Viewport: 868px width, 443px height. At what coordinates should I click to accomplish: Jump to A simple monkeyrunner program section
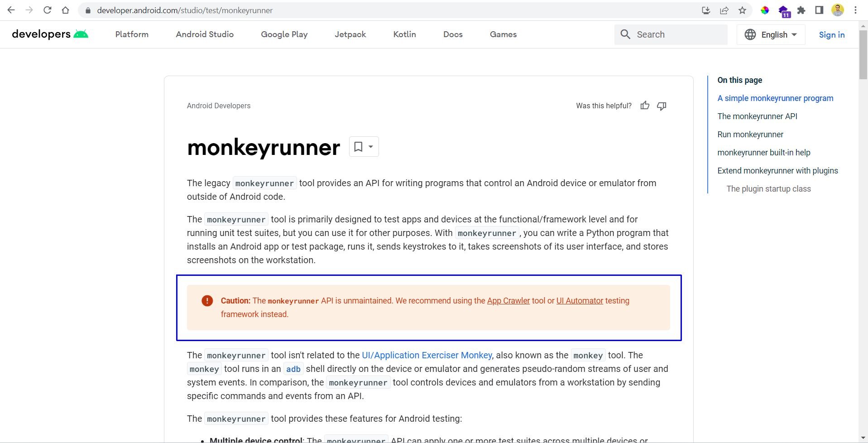[775, 98]
